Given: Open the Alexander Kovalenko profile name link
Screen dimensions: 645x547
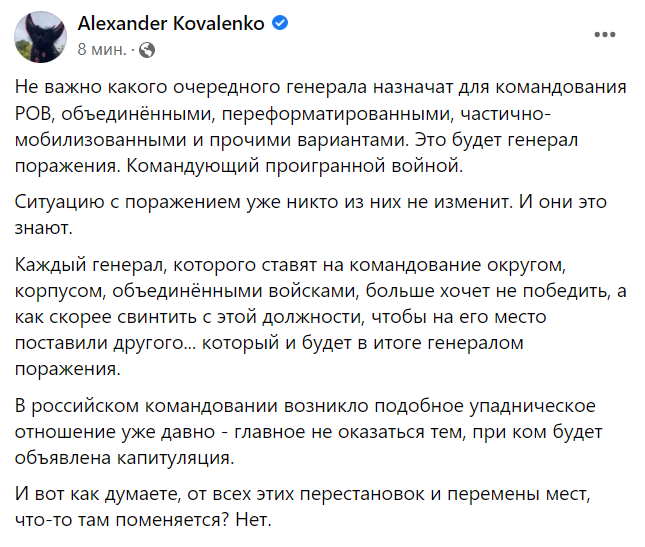Looking at the screenshot, I should [171, 23].
